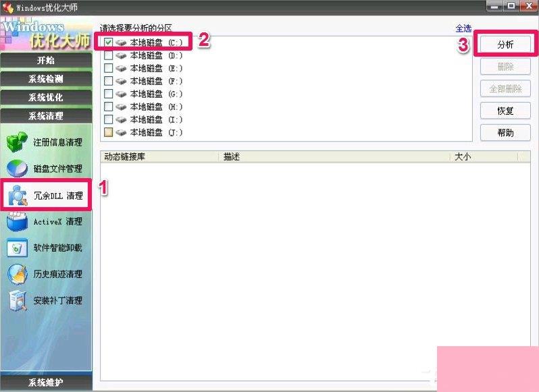Open 历史痕迹清理 menu entry
Viewport: 539px width, 392px height.
click(58, 274)
